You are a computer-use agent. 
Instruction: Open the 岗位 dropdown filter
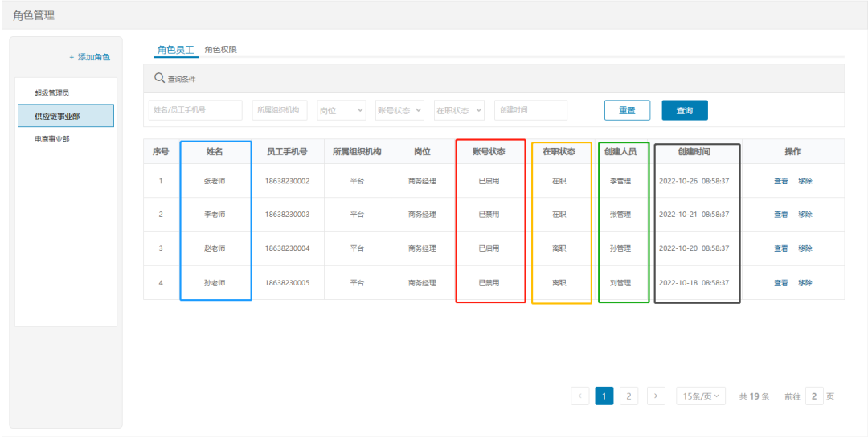point(342,110)
